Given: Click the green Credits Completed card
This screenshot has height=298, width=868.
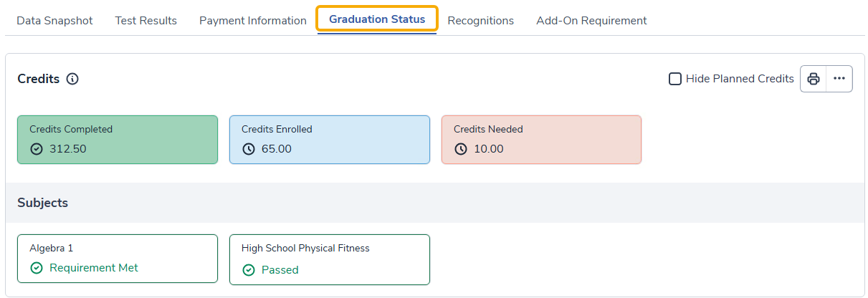Looking at the screenshot, I should pos(118,140).
